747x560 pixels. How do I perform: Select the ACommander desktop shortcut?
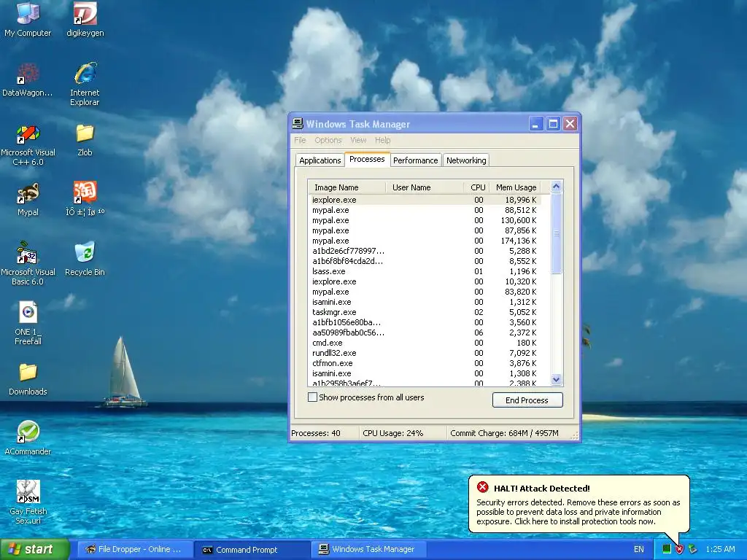(28, 438)
